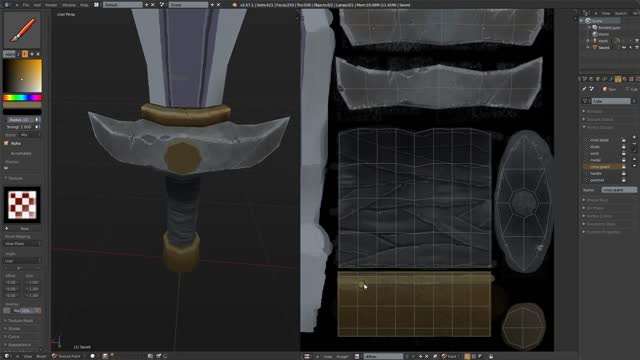Toggle the Alpha checkbox
This screenshot has width=640, height=360.
pyautogui.click(x=6, y=143)
